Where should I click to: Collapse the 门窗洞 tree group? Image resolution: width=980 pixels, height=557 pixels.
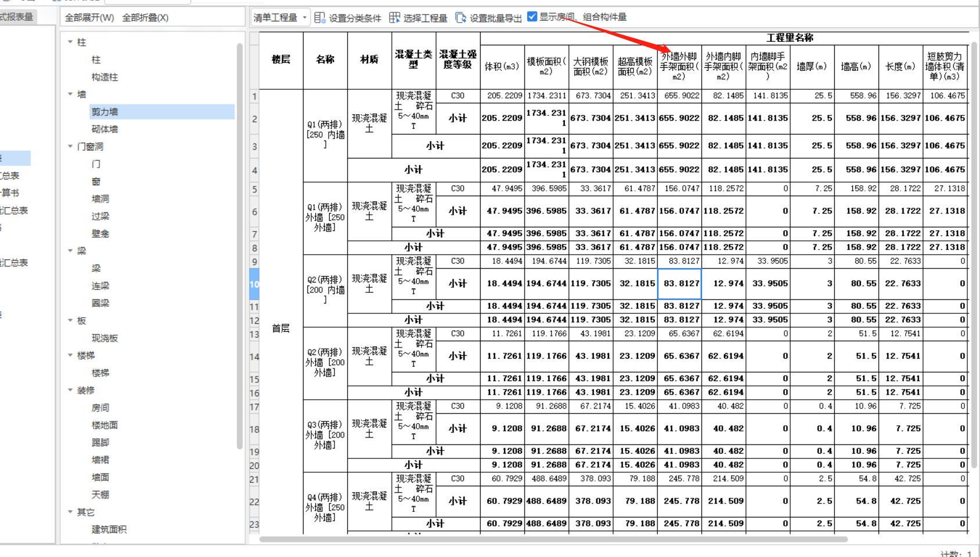(70, 146)
